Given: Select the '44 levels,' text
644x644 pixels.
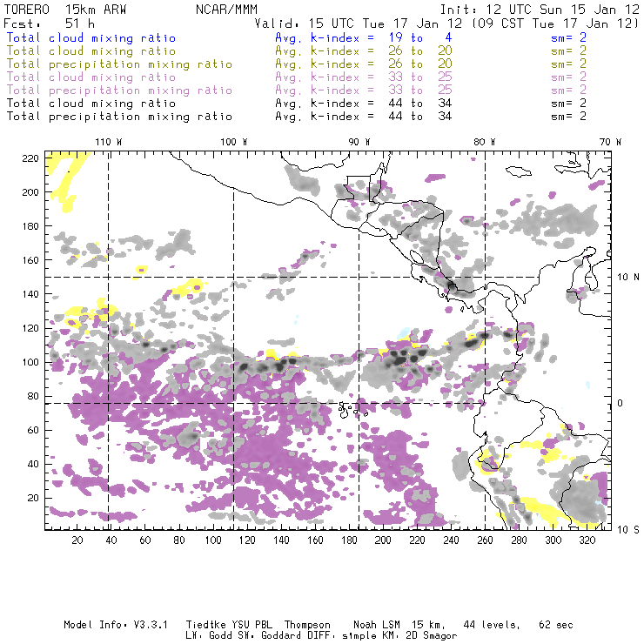Looking at the screenshot, I should (x=492, y=625).
